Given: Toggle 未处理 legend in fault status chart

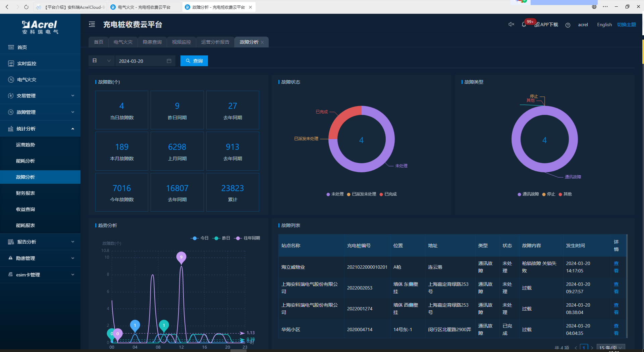Looking at the screenshot, I should (x=335, y=194).
